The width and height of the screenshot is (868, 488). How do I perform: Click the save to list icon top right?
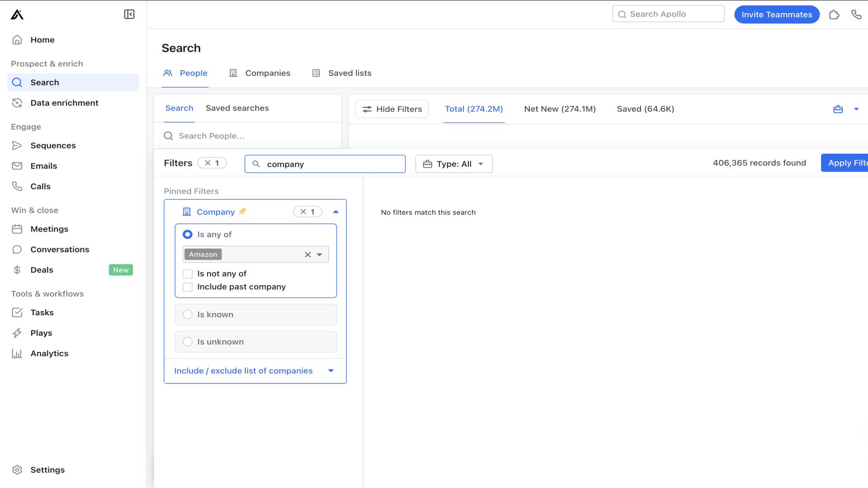click(x=838, y=108)
